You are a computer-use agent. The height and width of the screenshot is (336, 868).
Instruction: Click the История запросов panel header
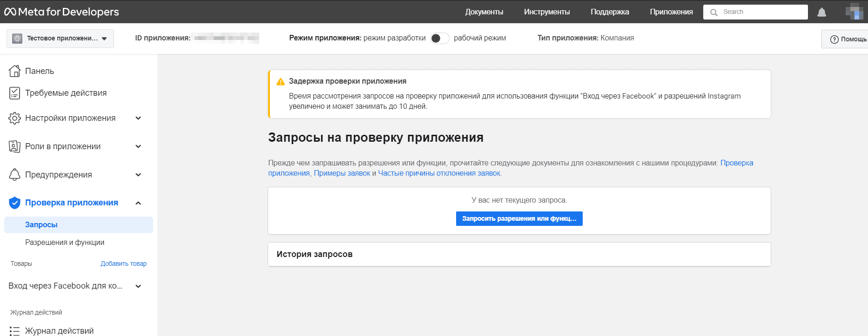tap(519, 254)
